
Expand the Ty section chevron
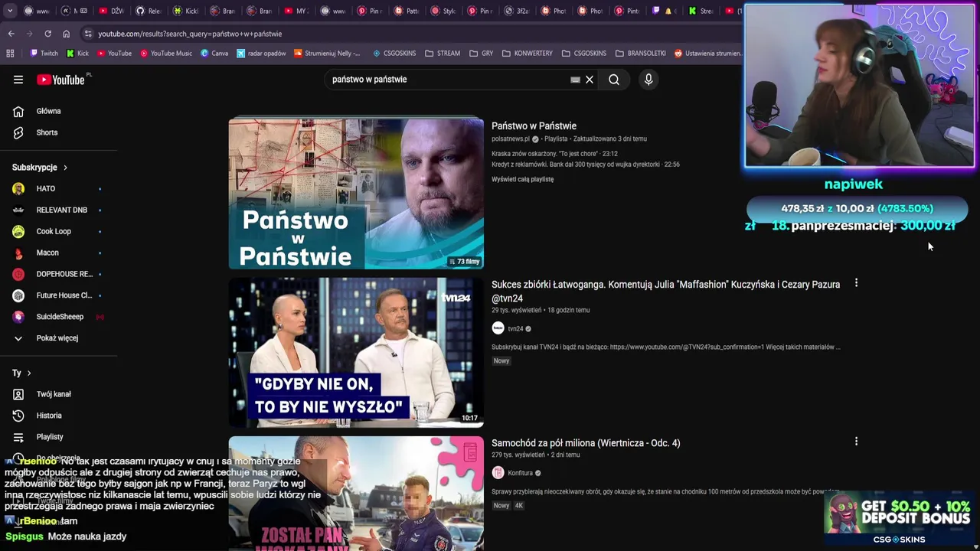[29, 373]
